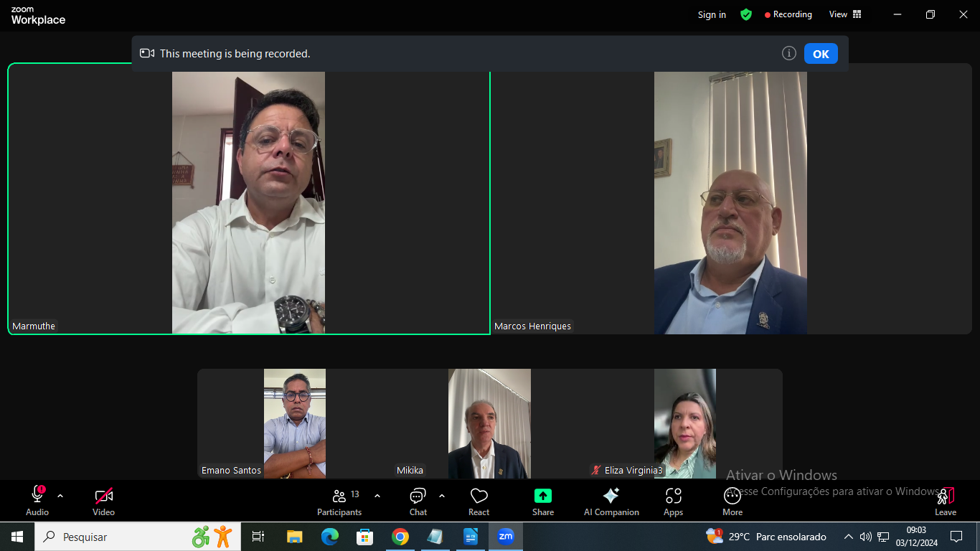
Task: Toggle the microphone Audio button
Action: click(x=37, y=501)
